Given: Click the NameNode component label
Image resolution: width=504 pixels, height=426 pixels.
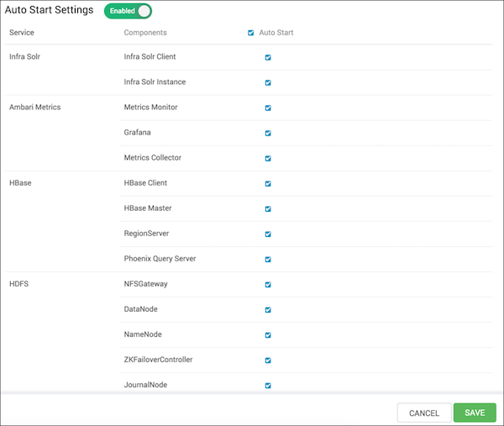Looking at the screenshot, I should click(143, 334).
